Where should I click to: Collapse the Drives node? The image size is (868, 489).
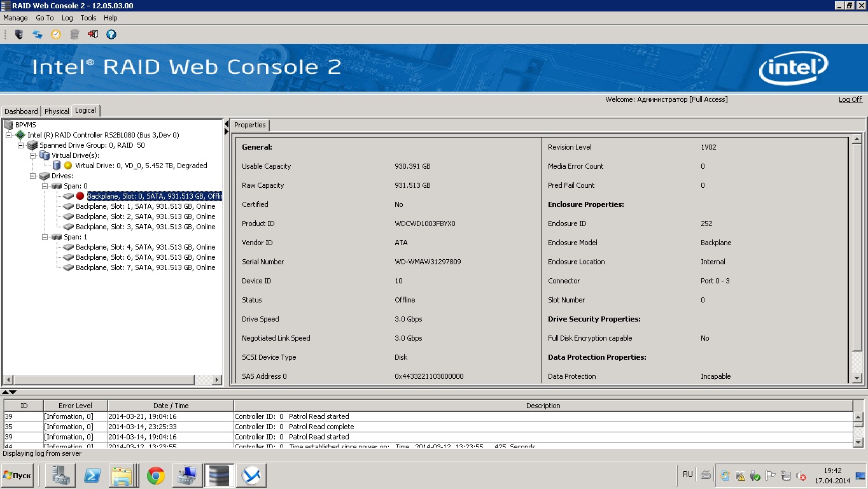(33, 176)
